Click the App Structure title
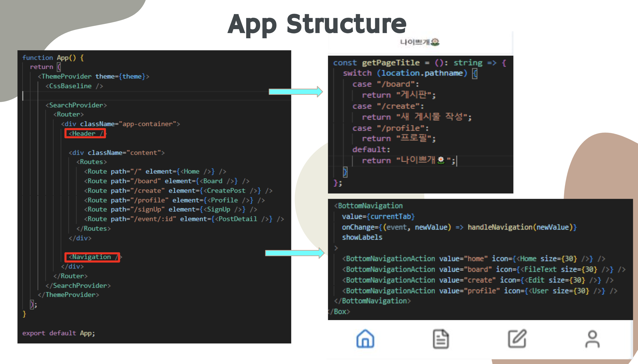The height and width of the screenshot is (364, 638). (x=317, y=24)
